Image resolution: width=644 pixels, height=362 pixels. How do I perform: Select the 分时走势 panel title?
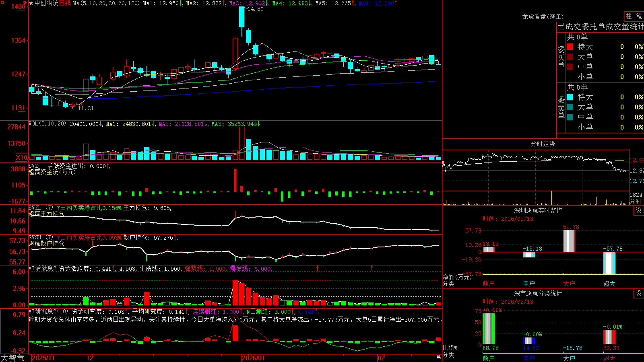click(543, 144)
